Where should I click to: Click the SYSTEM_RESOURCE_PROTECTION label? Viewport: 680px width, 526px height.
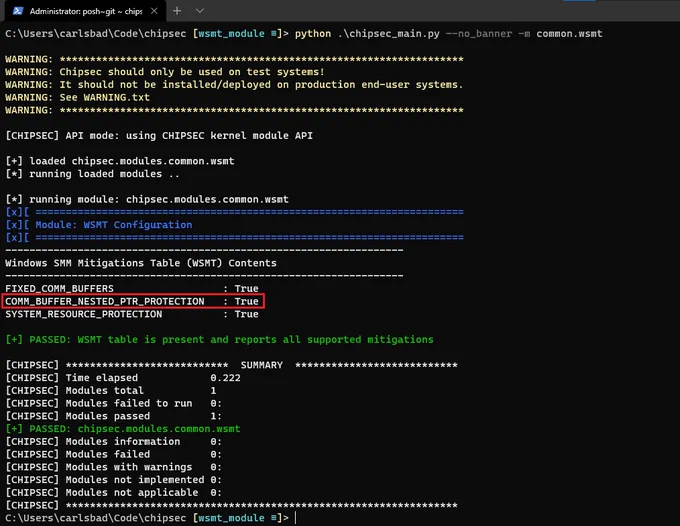click(x=84, y=314)
